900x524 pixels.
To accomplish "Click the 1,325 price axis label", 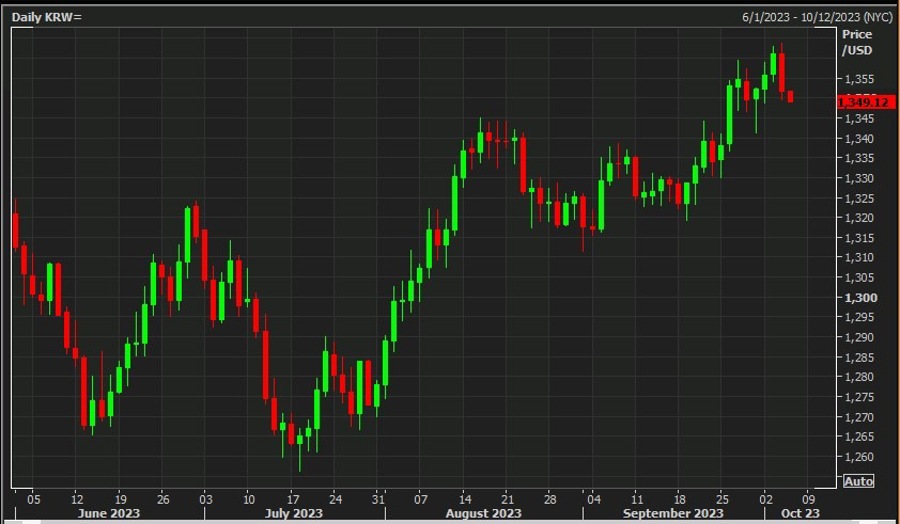I will coord(859,199).
